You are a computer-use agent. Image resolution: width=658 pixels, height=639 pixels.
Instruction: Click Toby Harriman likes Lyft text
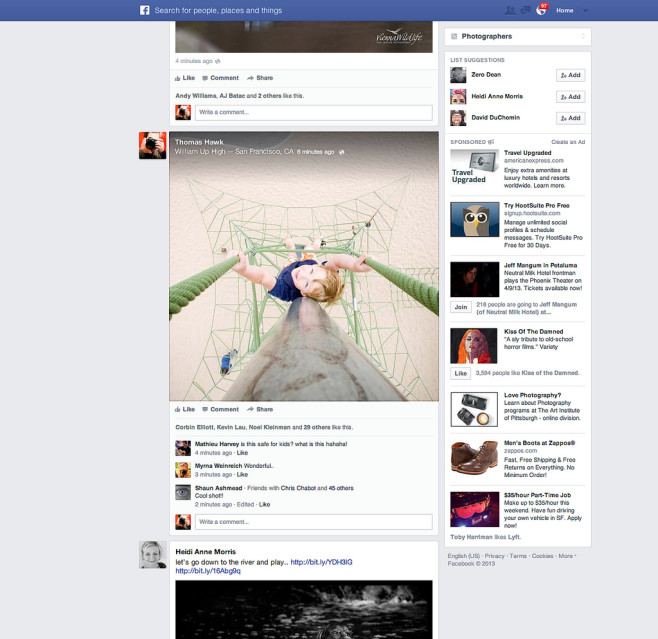click(x=486, y=537)
